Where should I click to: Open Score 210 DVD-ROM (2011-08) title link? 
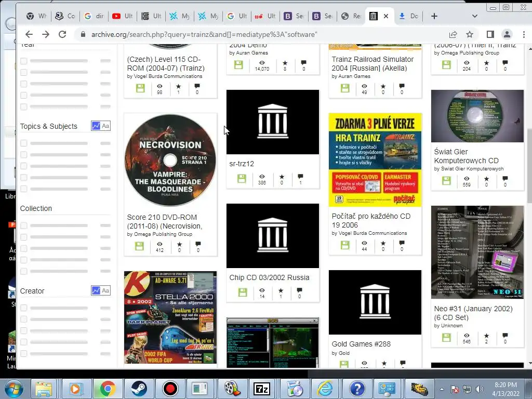coord(165,221)
